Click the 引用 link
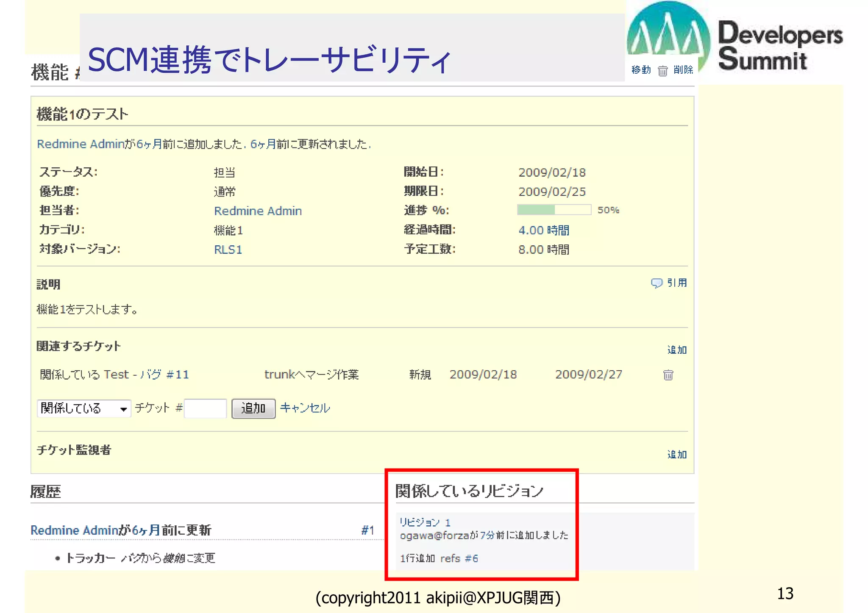Viewport: 868px width, 613px height. pyautogui.click(x=677, y=283)
